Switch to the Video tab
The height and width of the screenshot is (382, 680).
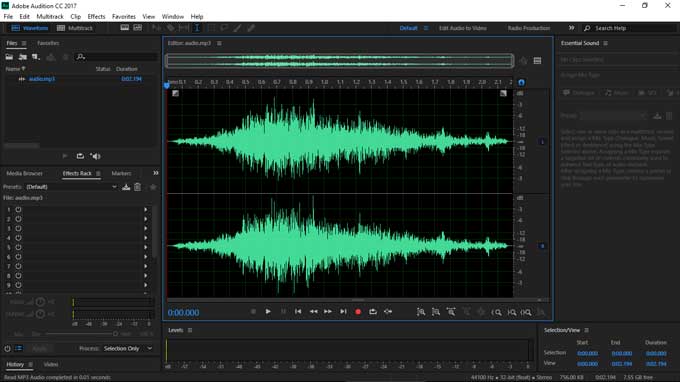51,364
